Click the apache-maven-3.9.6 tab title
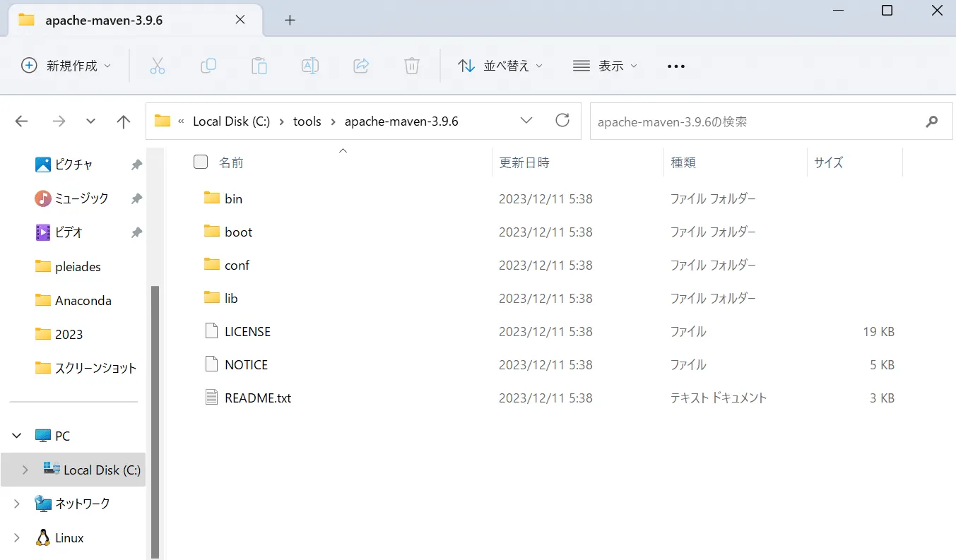The width and height of the screenshot is (956, 560). tap(104, 20)
